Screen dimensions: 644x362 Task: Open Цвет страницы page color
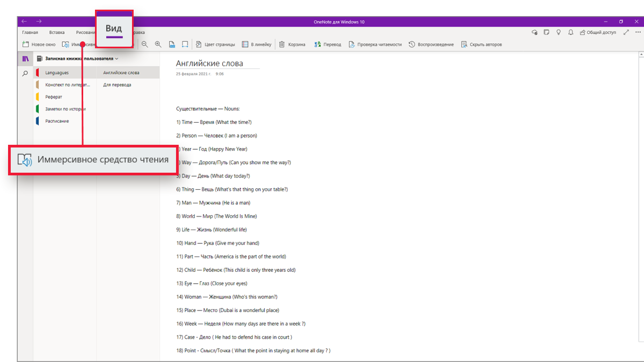tap(215, 45)
